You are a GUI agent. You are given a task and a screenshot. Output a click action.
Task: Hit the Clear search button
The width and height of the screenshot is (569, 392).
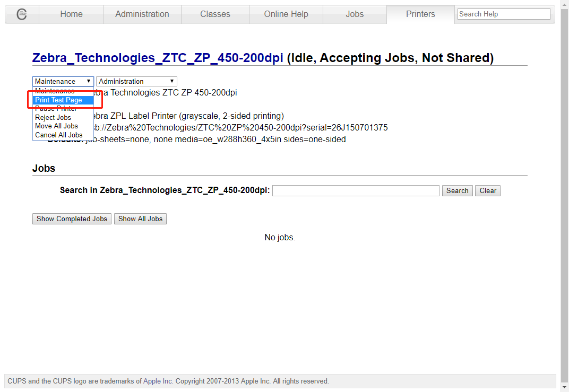coord(488,191)
